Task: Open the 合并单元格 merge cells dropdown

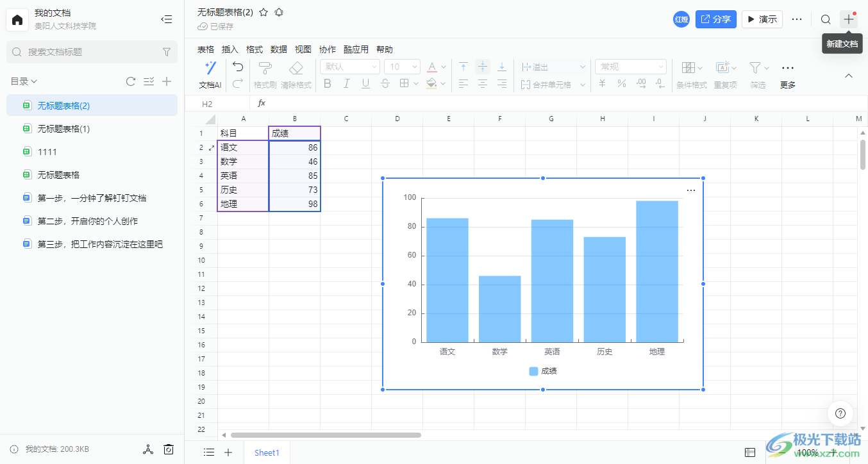Action: coord(553,84)
